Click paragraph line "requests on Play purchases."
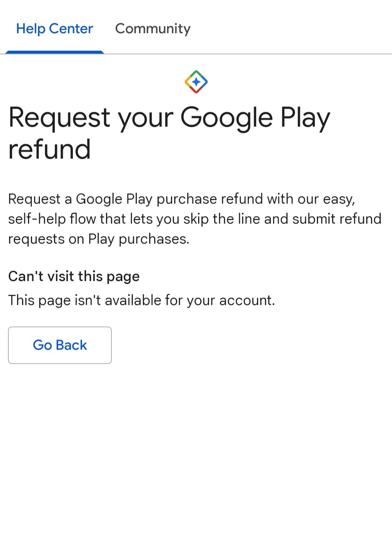The height and width of the screenshot is (544, 392). [99, 239]
